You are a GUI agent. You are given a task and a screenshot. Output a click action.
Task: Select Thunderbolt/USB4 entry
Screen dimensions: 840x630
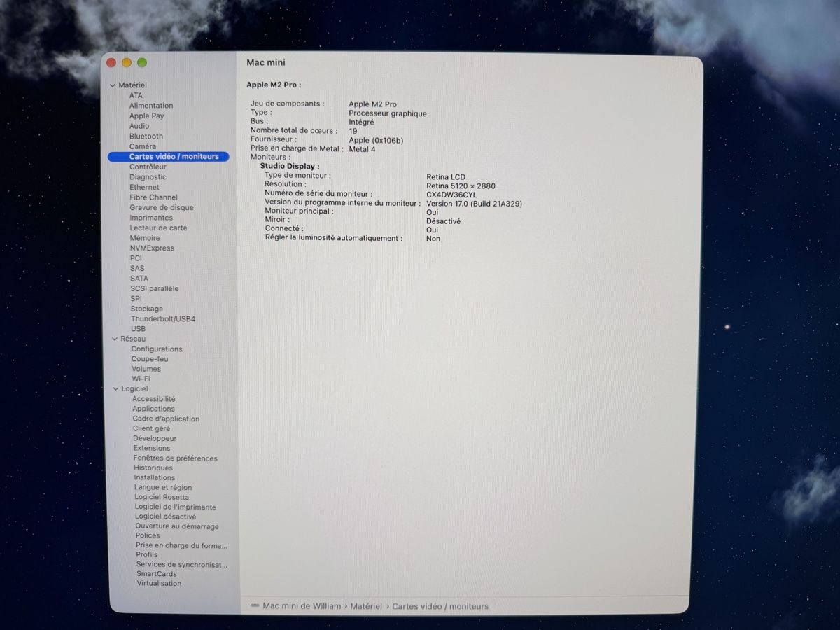[x=163, y=319]
